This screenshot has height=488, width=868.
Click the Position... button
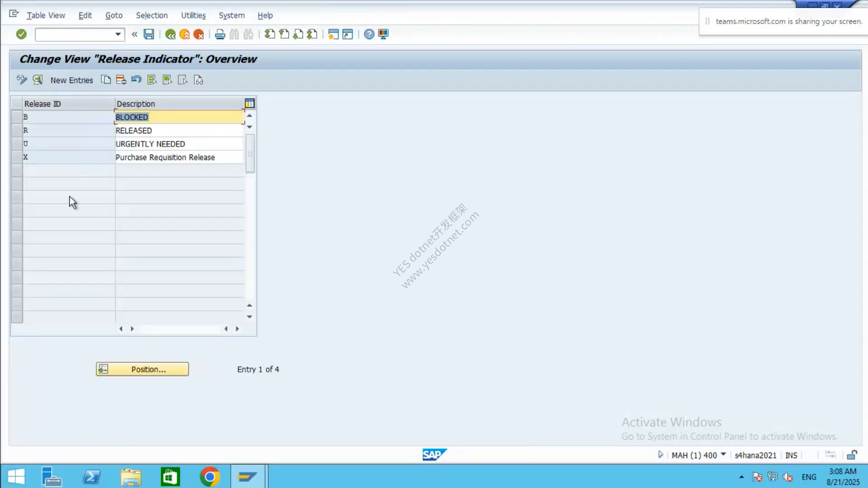pyautogui.click(x=142, y=369)
